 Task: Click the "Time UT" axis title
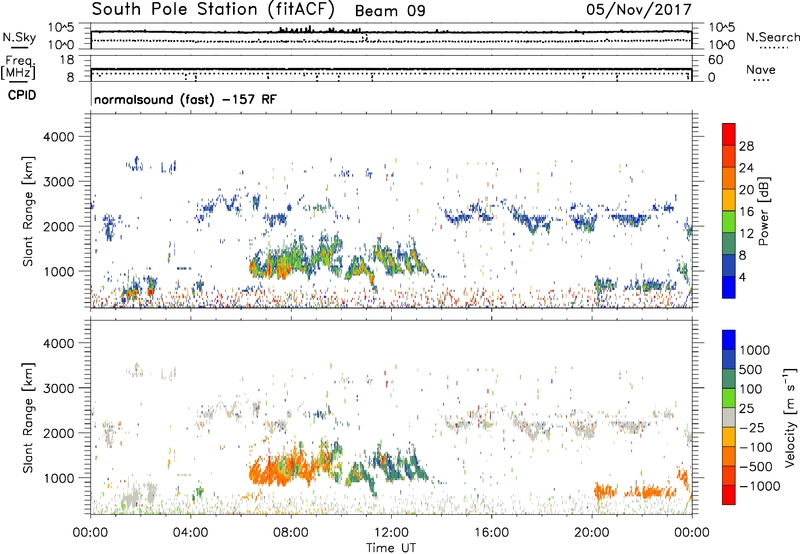pos(391,548)
